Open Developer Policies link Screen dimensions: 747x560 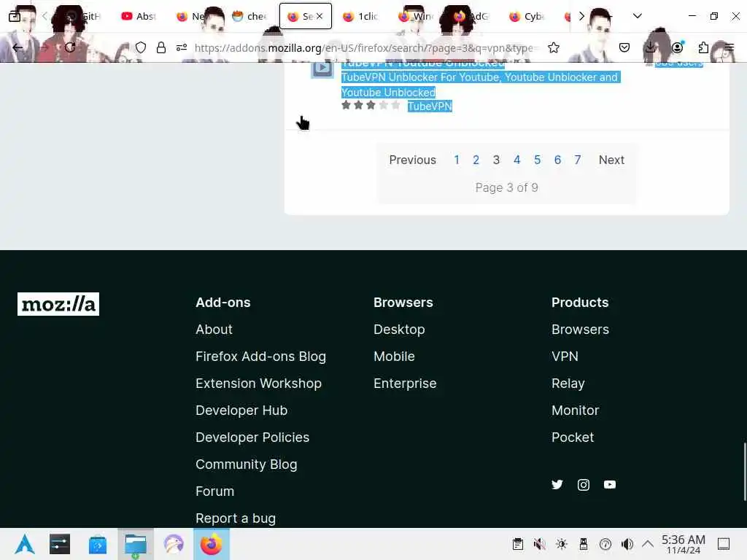(x=252, y=437)
